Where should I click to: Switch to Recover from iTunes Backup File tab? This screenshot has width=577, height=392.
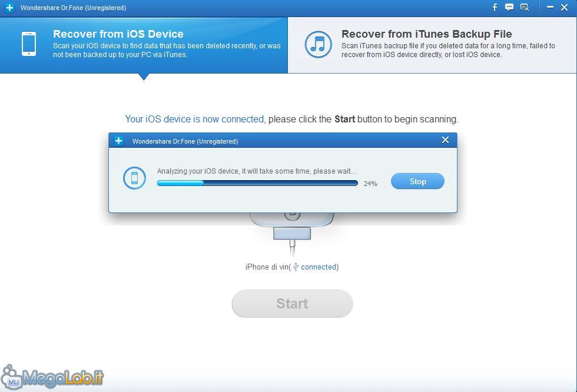click(x=432, y=45)
